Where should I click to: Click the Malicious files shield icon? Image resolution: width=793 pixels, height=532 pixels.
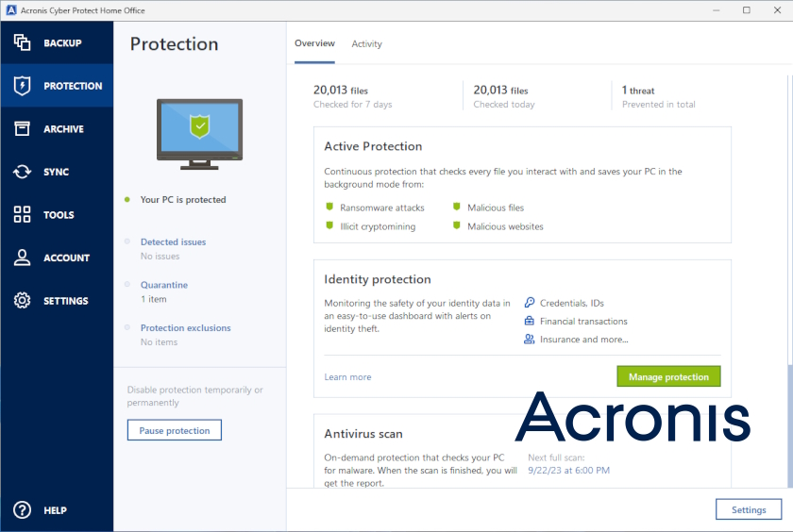tap(457, 207)
